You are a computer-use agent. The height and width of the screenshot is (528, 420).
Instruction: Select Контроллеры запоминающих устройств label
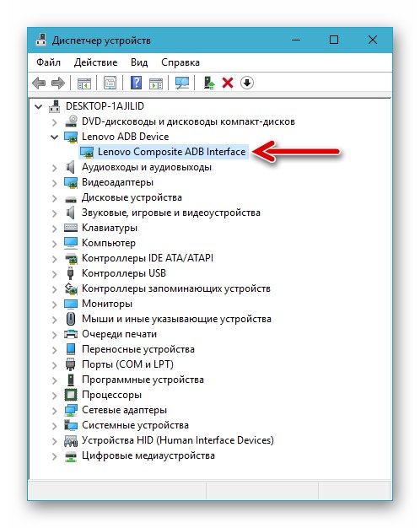click(176, 288)
